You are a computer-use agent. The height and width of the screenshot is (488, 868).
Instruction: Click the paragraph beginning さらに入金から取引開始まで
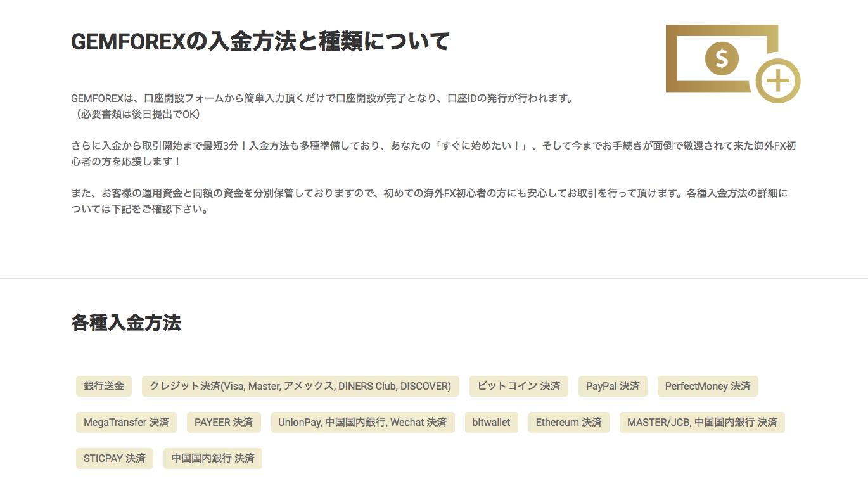(x=433, y=154)
